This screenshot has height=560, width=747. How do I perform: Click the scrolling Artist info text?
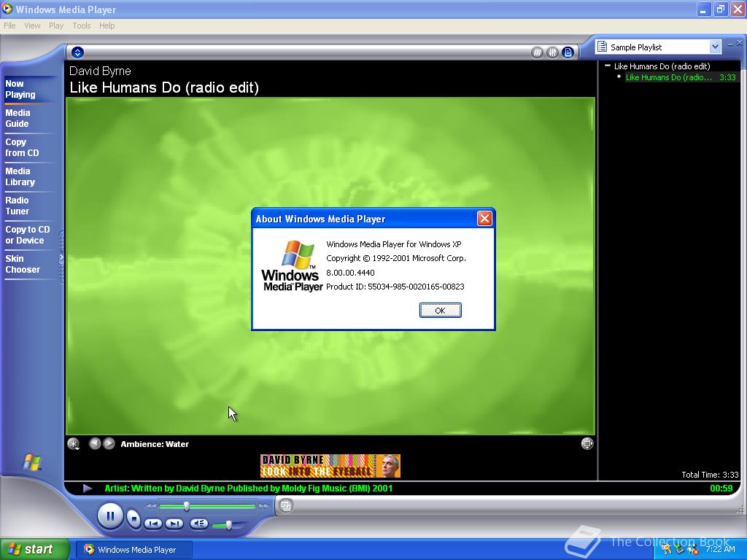(x=249, y=488)
